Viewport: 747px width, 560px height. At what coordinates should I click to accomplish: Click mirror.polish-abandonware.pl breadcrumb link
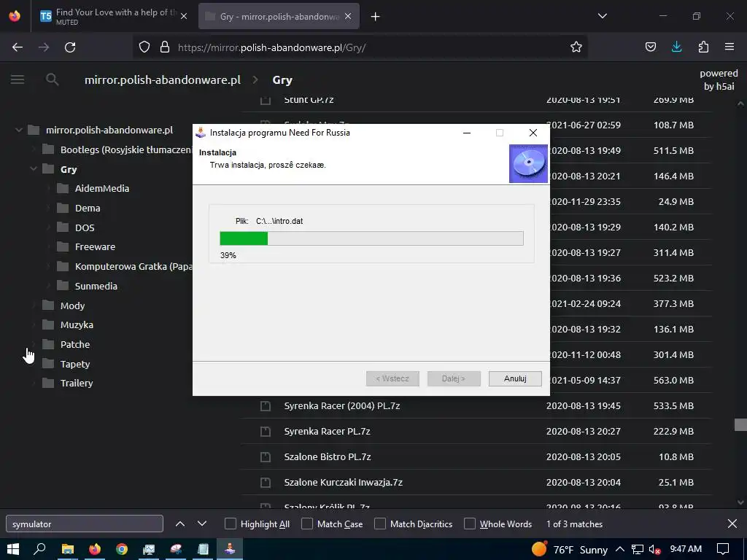(x=163, y=79)
